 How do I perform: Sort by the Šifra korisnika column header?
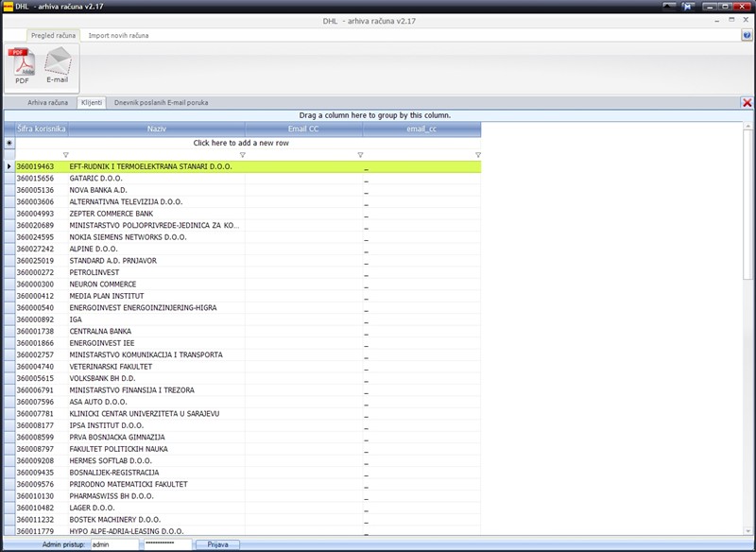coord(42,129)
